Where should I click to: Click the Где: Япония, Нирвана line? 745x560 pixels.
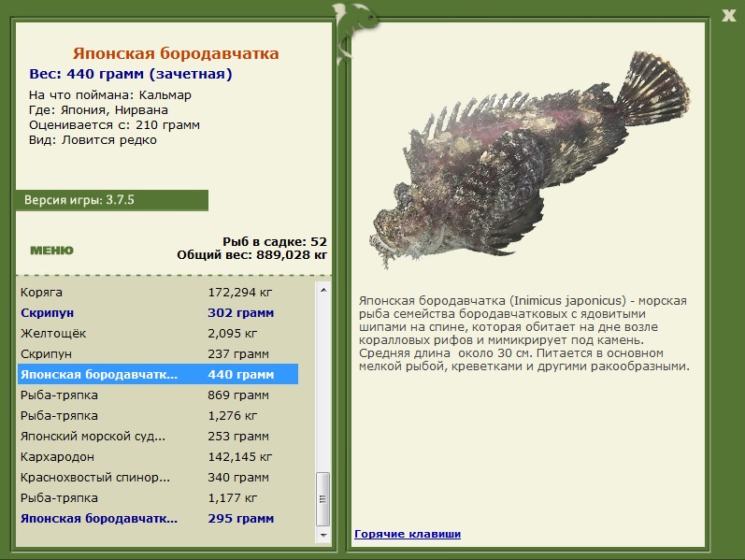[x=98, y=110]
